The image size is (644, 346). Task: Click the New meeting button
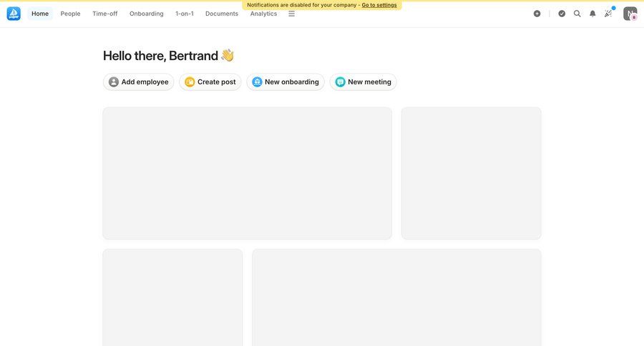(x=363, y=81)
